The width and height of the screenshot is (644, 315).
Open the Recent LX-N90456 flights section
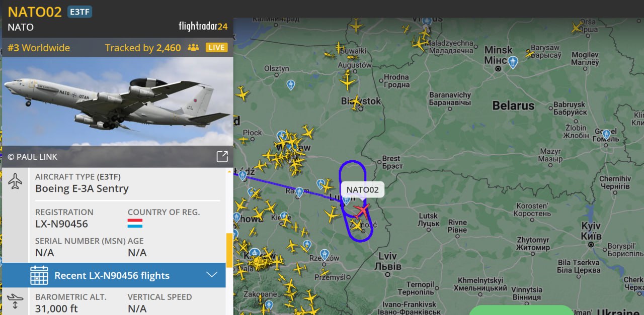[114, 275]
